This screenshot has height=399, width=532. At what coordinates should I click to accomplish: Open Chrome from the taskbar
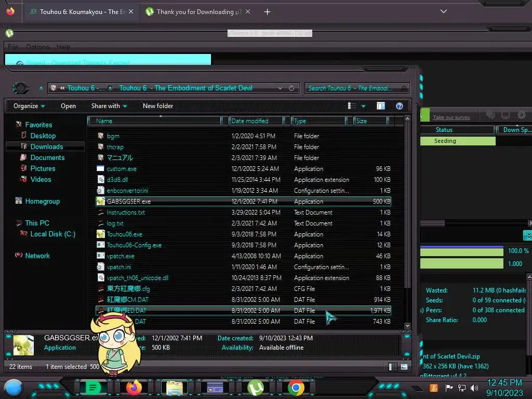point(296,388)
